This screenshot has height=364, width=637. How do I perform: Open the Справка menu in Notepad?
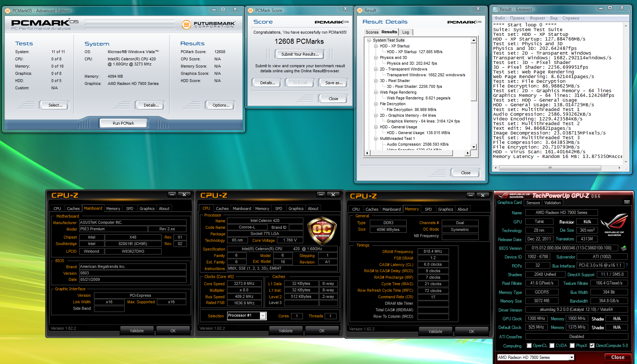pyautogui.click(x=570, y=18)
